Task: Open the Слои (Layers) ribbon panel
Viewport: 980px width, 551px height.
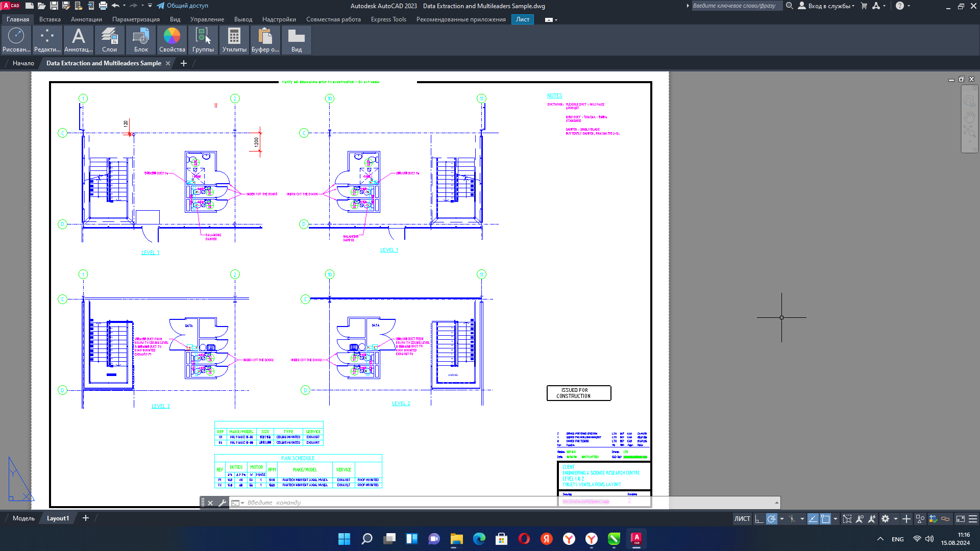Action: tap(109, 40)
